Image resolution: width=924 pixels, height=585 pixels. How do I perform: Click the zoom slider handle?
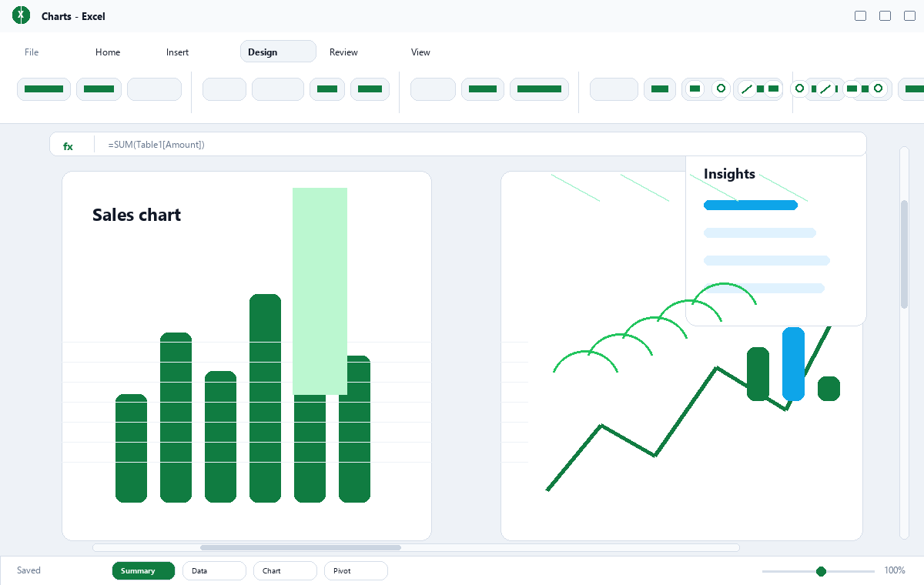[x=821, y=571]
